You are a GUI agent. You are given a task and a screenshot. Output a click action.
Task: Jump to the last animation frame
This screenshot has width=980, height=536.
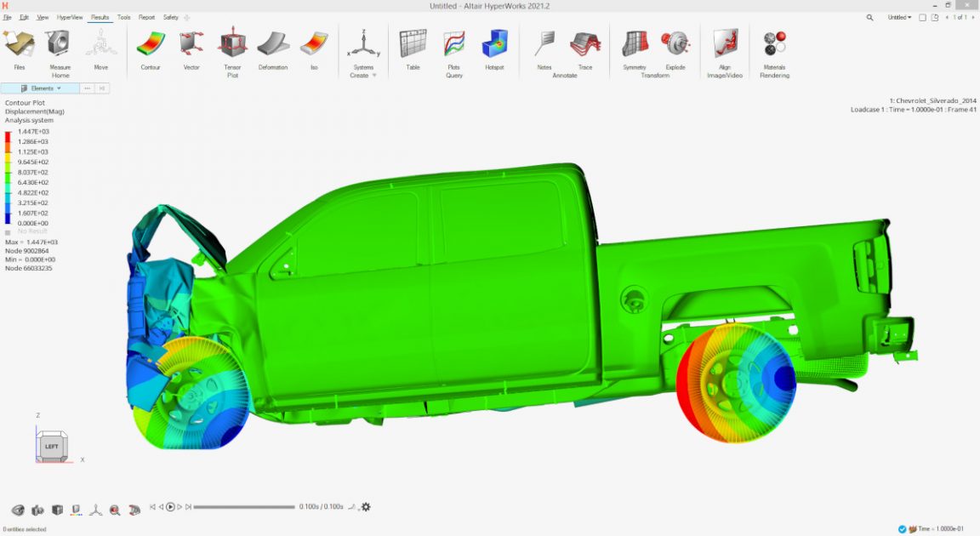coord(188,507)
